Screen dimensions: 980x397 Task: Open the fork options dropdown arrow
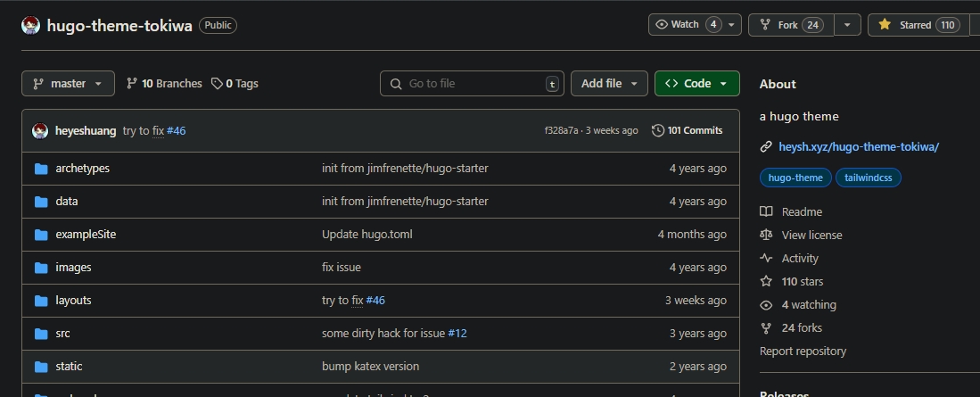point(847,25)
